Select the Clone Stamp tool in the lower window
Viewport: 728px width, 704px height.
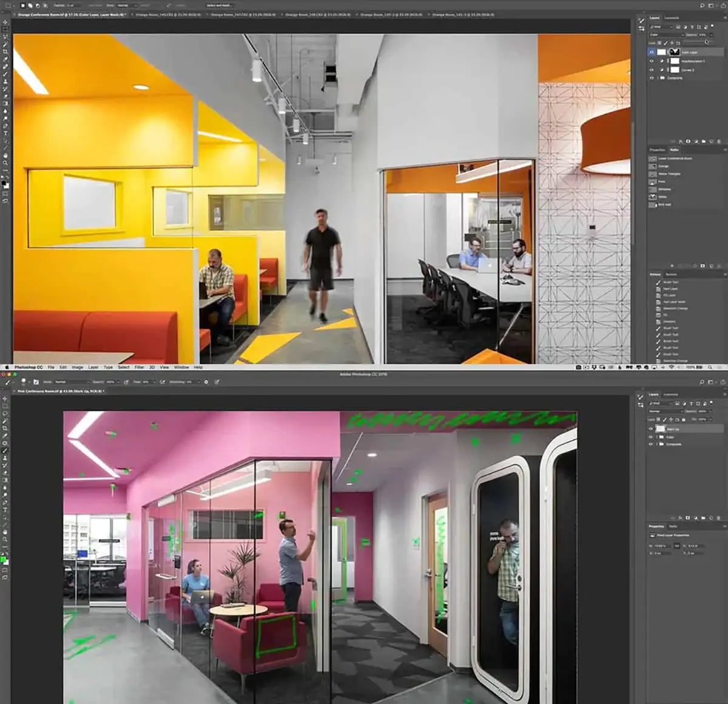(x=5, y=458)
